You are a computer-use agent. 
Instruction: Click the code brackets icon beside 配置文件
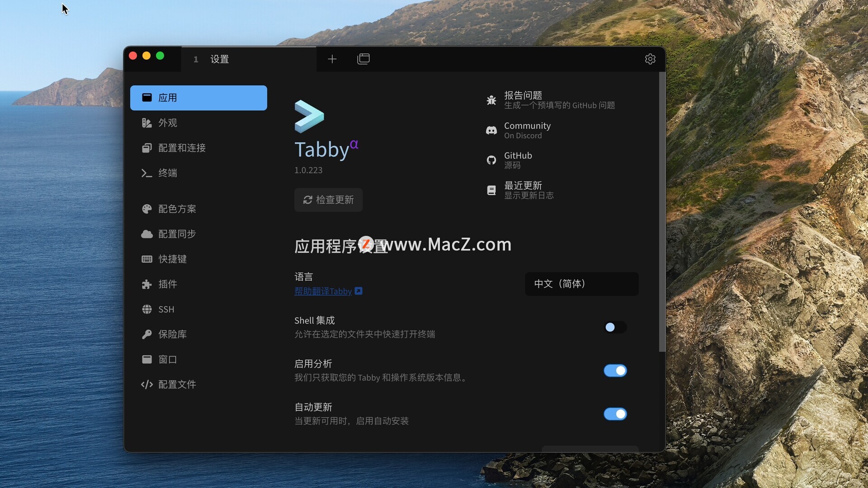pyautogui.click(x=147, y=385)
